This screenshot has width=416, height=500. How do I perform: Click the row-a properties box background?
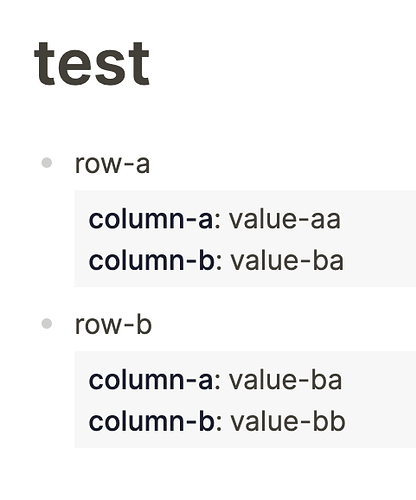click(x=245, y=239)
